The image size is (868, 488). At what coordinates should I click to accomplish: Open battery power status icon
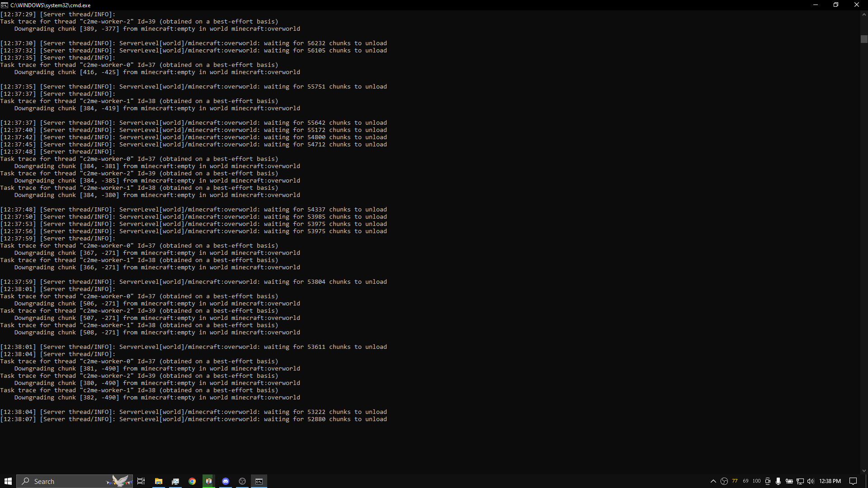coord(789,481)
